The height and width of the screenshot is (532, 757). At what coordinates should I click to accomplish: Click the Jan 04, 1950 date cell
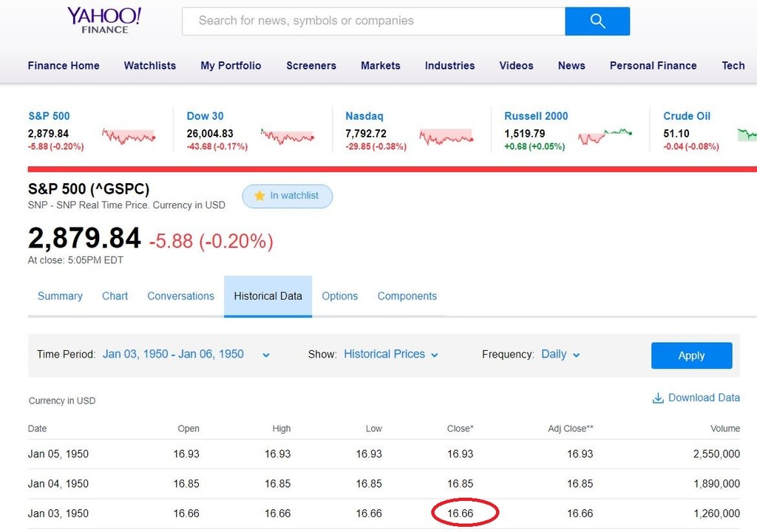[x=58, y=484]
